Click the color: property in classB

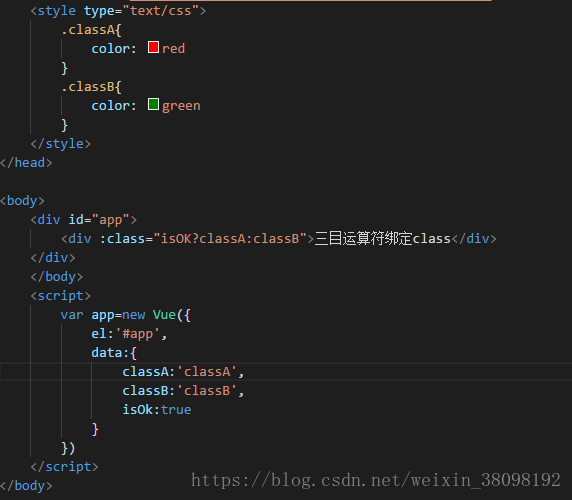tap(114, 106)
